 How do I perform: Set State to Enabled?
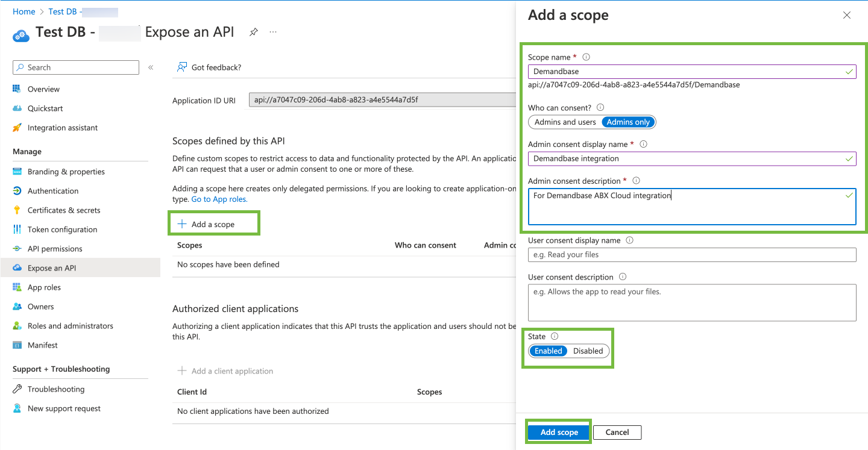point(548,351)
